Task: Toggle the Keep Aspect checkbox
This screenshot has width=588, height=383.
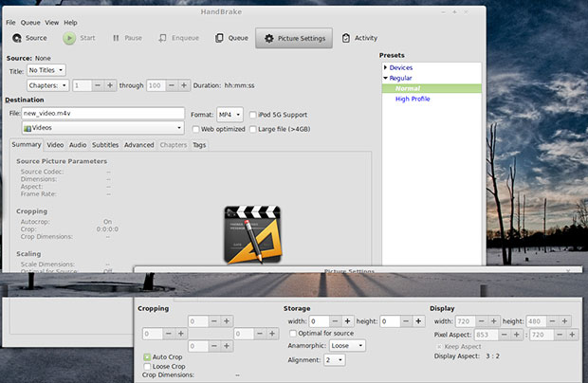Action: pyautogui.click(x=439, y=347)
